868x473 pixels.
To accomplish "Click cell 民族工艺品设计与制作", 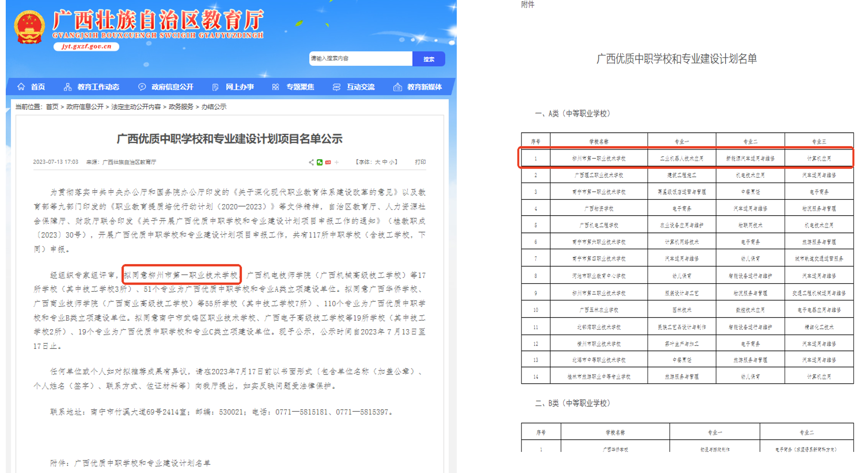I will (682, 327).
